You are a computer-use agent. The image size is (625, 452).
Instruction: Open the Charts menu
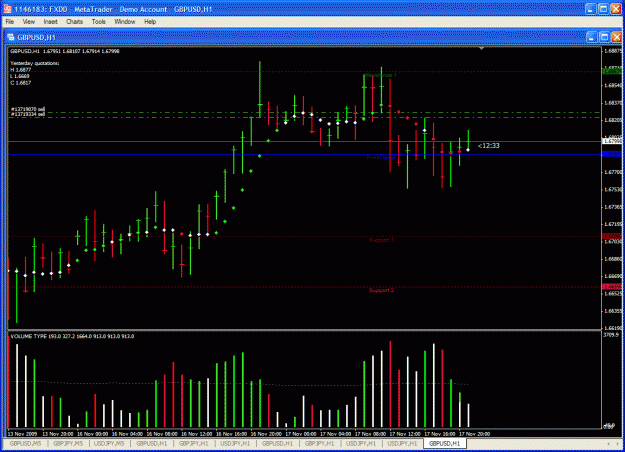point(75,22)
